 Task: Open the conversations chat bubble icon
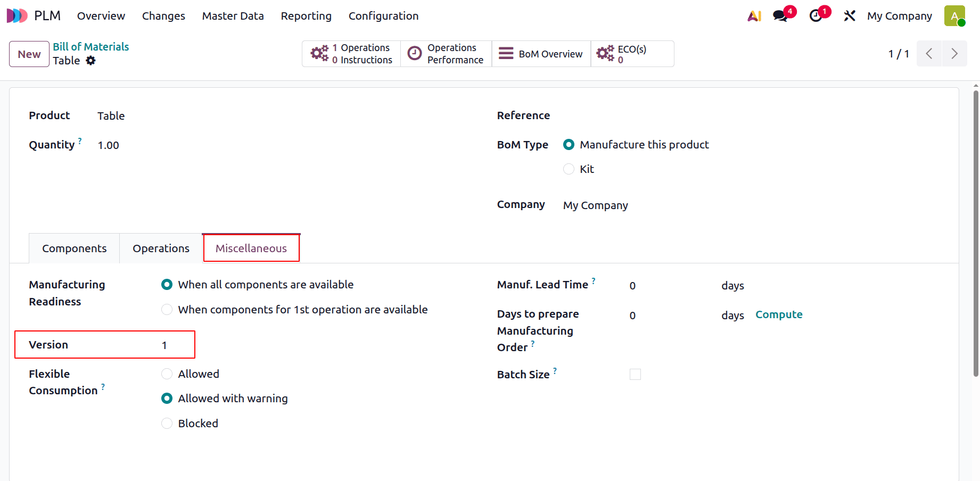coord(780,16)
